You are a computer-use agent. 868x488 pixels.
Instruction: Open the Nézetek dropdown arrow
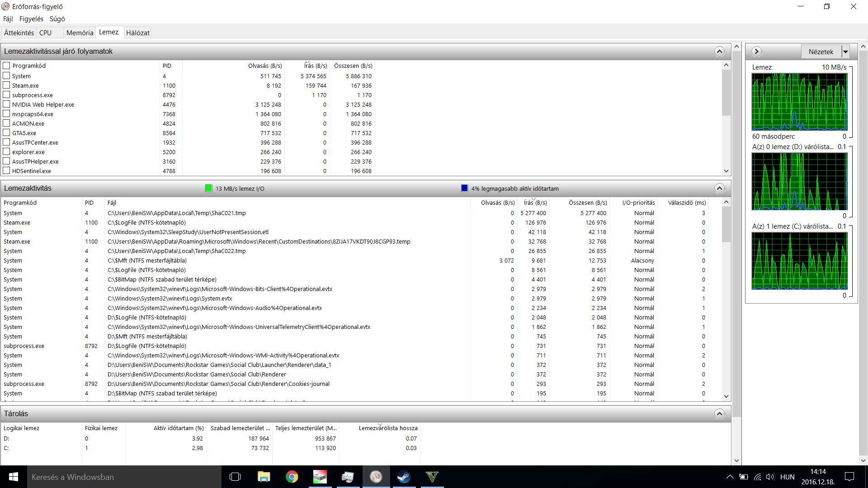click(x=845, y=52)
